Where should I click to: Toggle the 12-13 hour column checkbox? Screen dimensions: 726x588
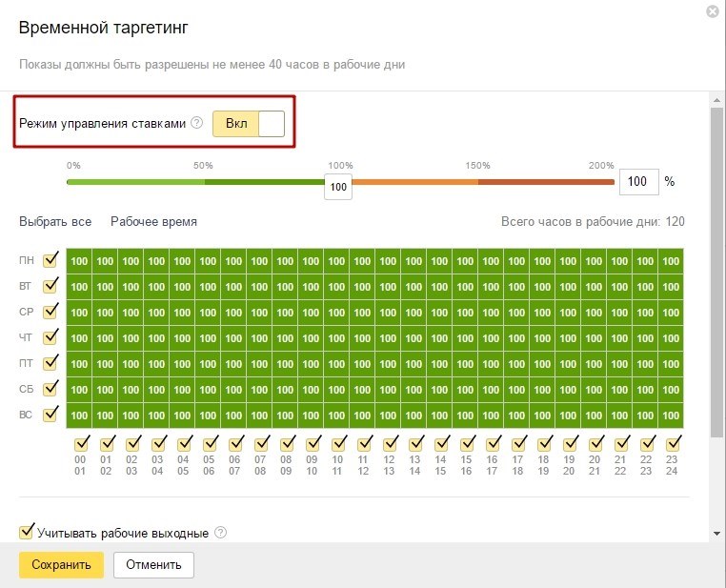pyautogui.click(x=389, y=443)
